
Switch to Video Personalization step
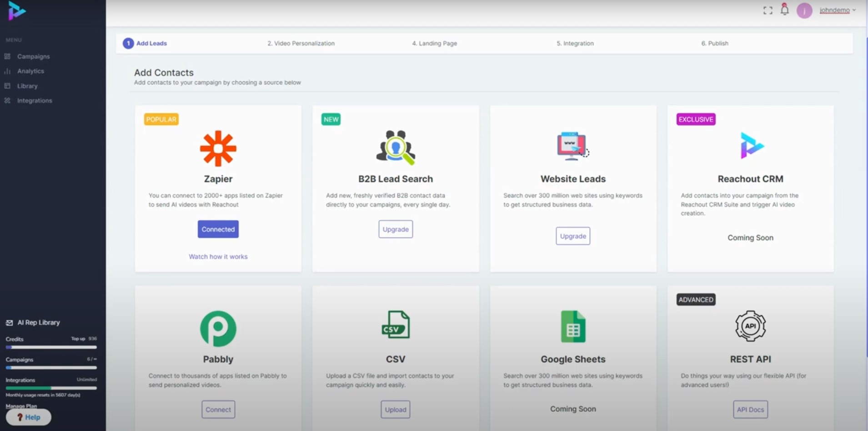tap(301, 43)
